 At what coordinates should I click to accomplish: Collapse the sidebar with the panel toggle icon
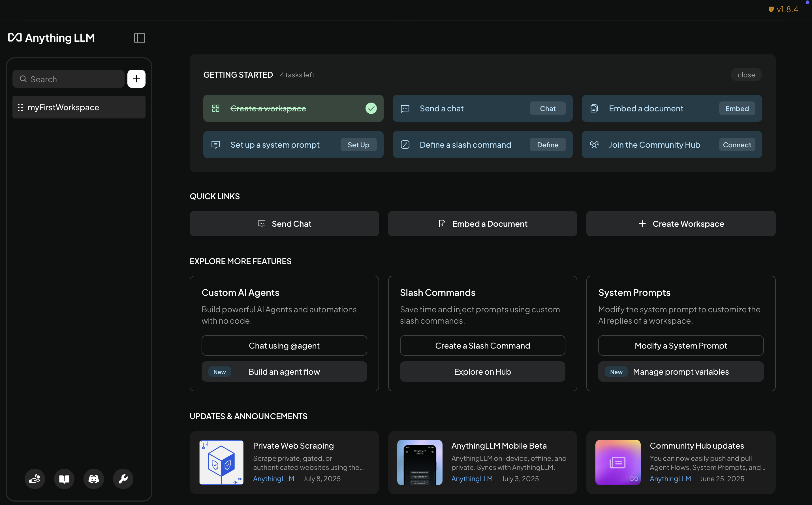tap(140, 38)
